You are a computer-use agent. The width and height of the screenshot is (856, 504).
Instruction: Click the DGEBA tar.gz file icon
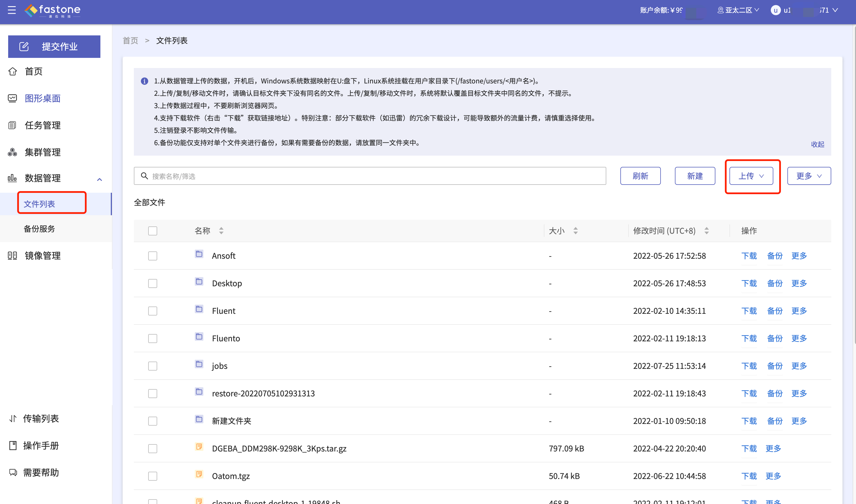[x=199, y=447]
